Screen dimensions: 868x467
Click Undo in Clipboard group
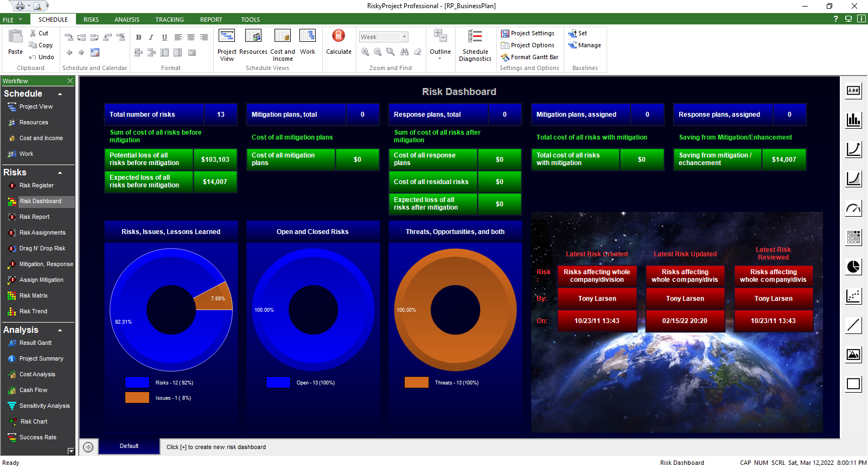pyautogui.click(x=42, y=57)
